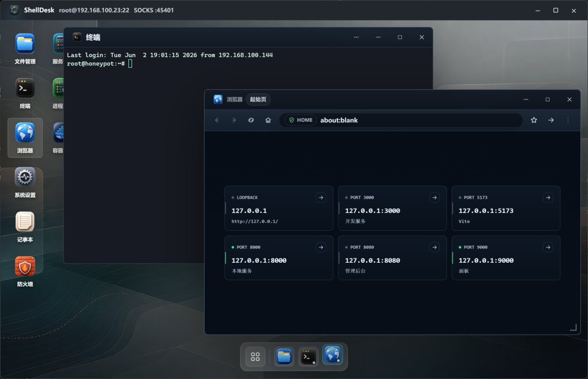Close the terminal window
The height and width of the screenshot is (379, 588).
(421, 37)
